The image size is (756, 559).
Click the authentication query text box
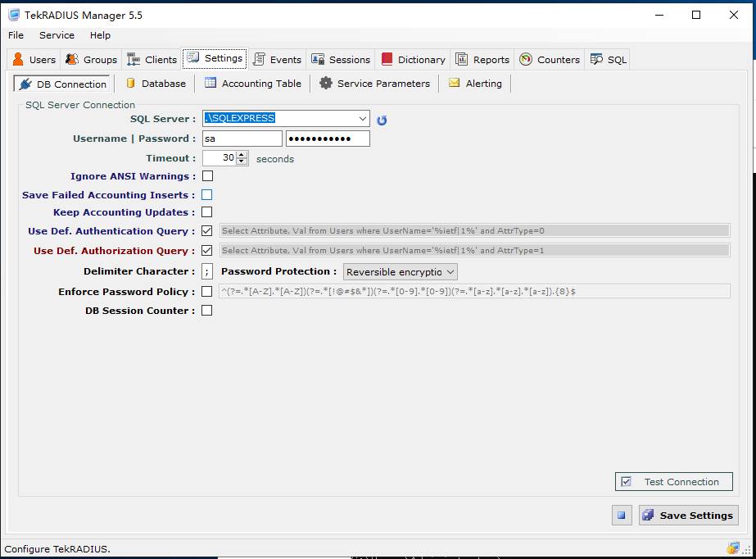coord(475,230)
